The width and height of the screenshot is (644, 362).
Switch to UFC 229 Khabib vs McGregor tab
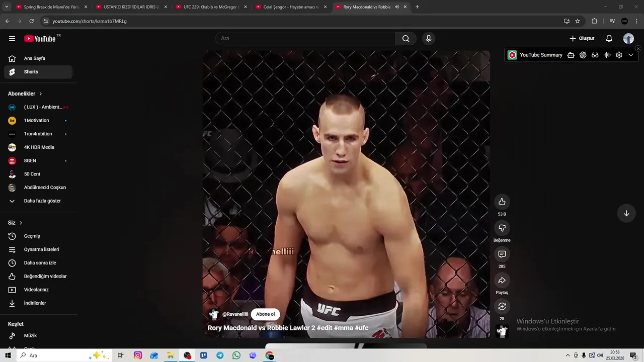(x=211, y=7)
